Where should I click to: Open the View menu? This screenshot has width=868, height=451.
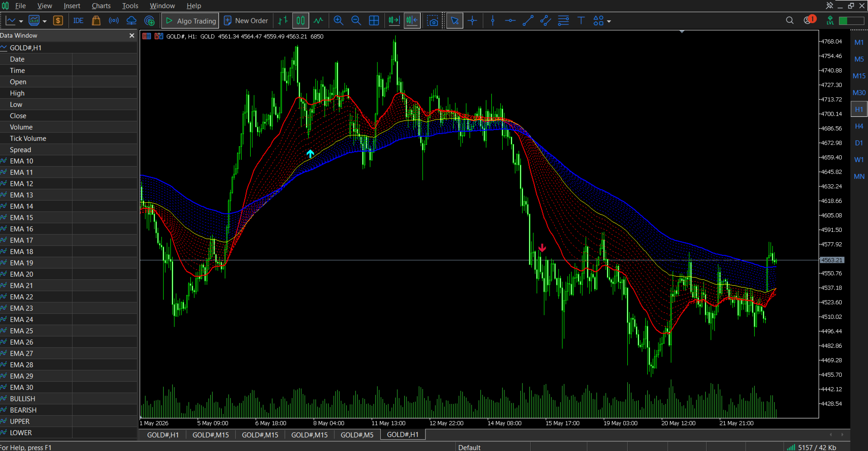click(44, 6)
